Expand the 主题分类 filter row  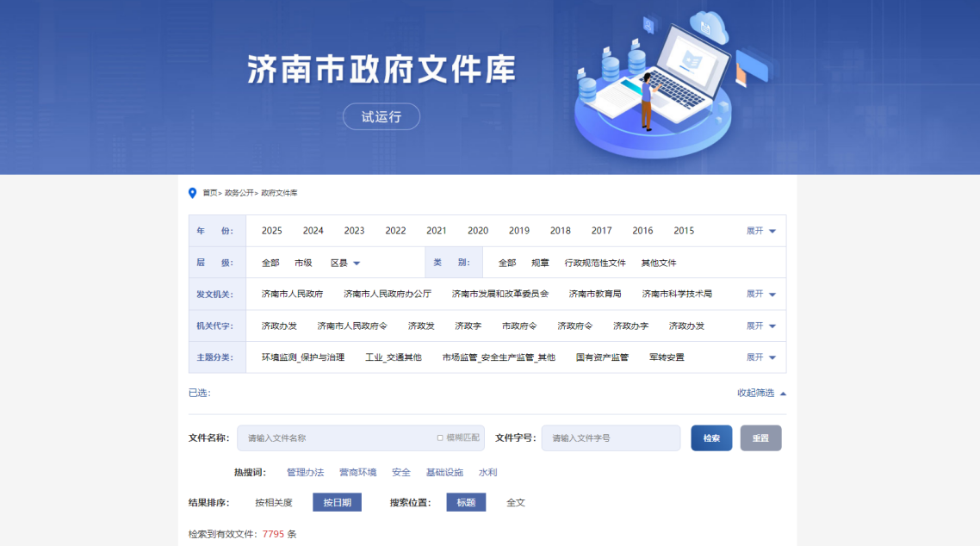[760, 357]
